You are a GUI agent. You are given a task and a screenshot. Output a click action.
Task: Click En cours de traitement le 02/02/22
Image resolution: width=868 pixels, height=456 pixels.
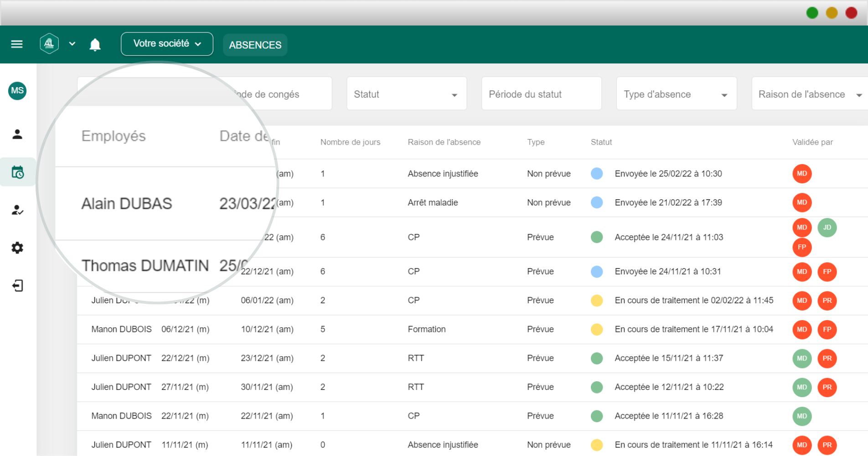[x=694, y=300]
